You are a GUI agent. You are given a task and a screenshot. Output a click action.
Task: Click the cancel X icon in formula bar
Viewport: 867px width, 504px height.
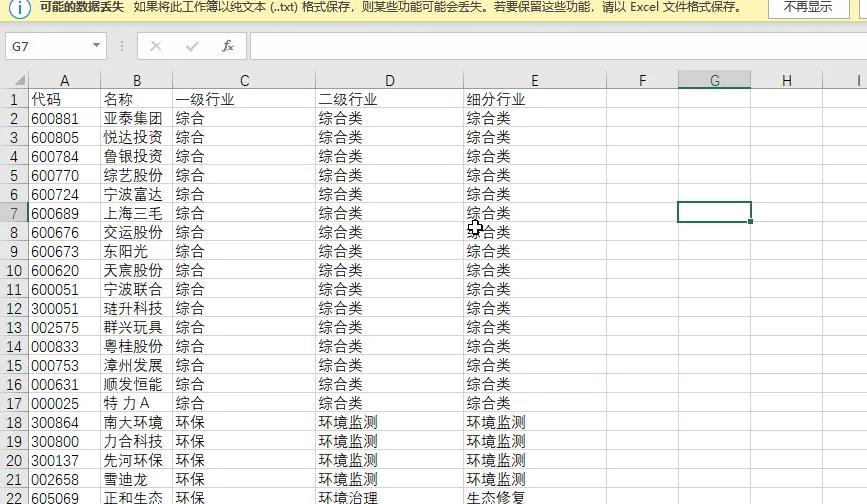tap(156, 46)
